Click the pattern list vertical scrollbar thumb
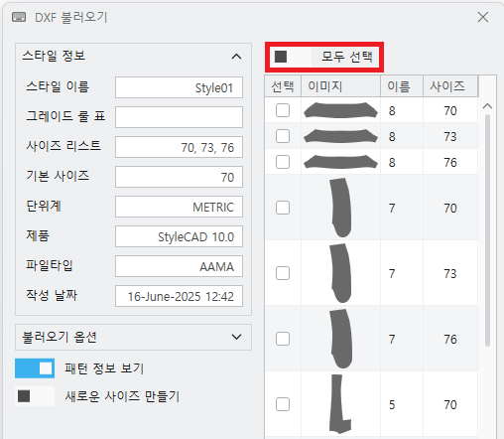 point(487,230)
